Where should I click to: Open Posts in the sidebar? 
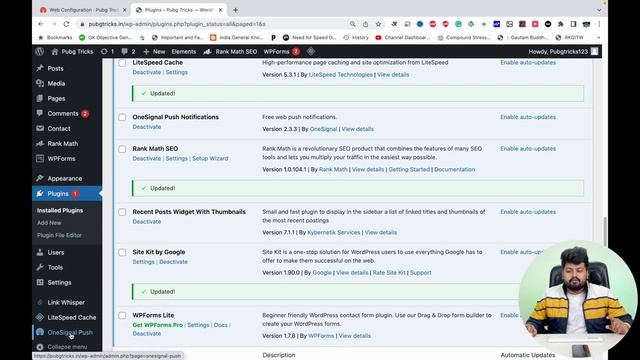pos(55,69)
